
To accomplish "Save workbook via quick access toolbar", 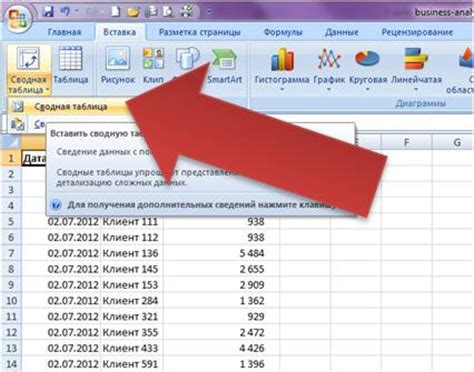I will coord(48,12).
